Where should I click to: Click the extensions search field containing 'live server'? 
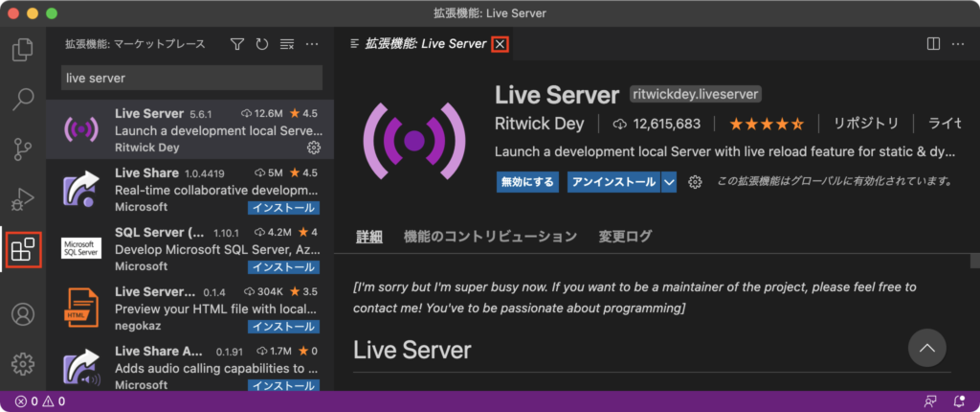pos(191,78)
